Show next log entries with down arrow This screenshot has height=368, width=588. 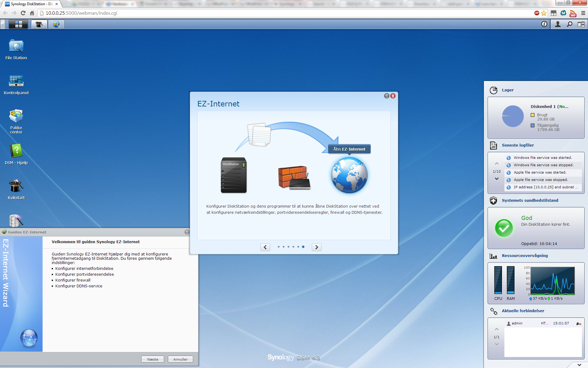(497, 179)
